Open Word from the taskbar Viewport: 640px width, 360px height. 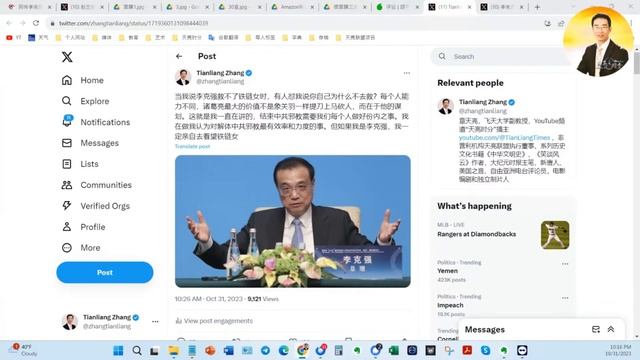coord(229,350)
